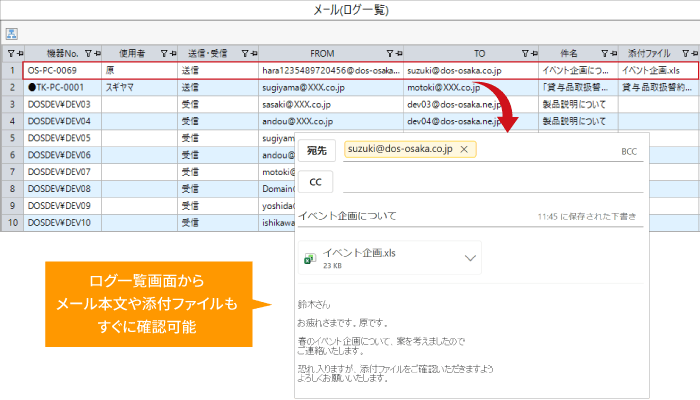The width and height of the screenshot is (700, 400).
Task: Click 使用者 cell 原 in row 1
Action: click(x=140, y=71)
